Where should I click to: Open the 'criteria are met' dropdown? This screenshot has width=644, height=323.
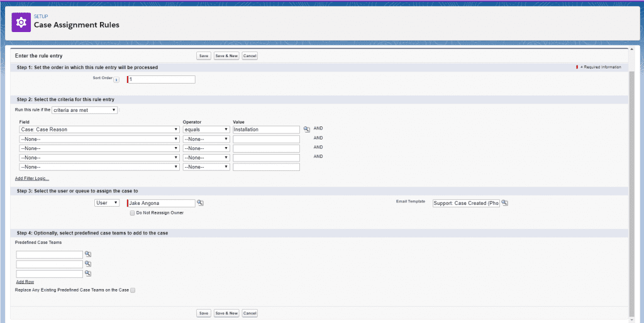(x=84, y=110)
